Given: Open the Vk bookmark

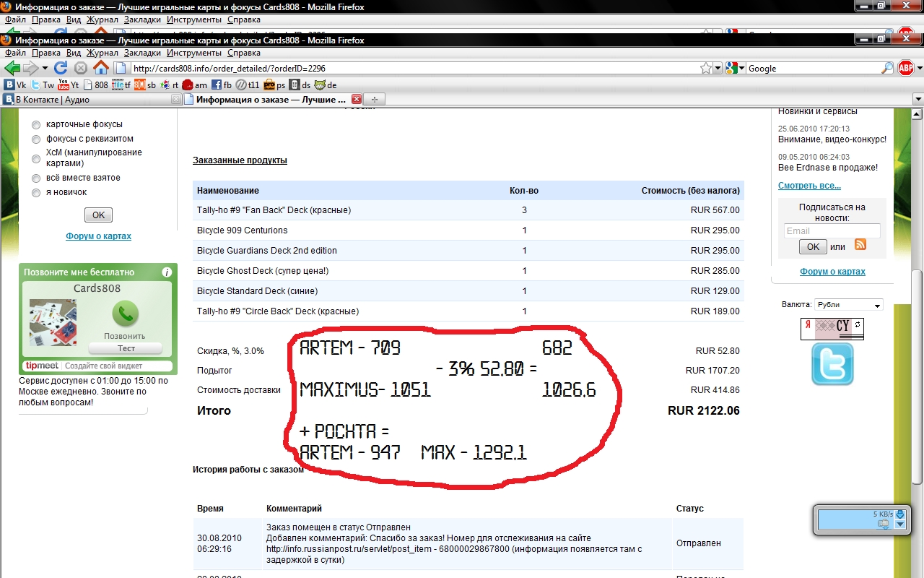Looking at the screenshot, I should tap(15, 85).
